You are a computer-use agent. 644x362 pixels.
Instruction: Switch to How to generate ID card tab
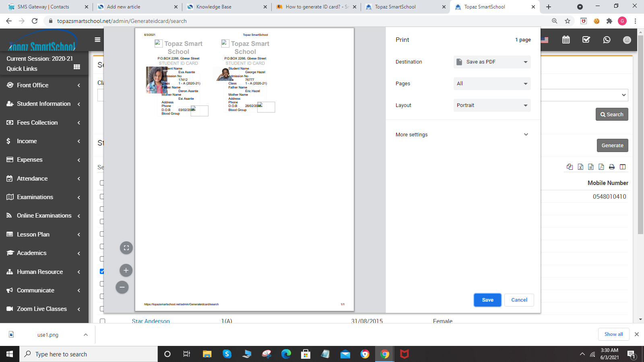tap(316, 7)
